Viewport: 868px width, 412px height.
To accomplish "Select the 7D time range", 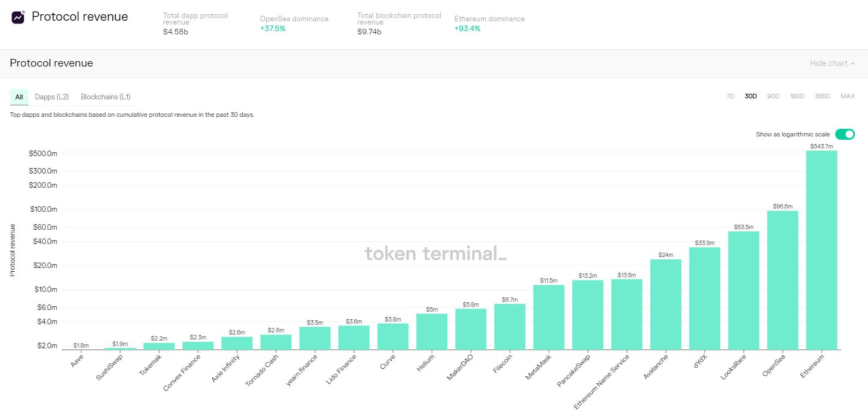I will pyautogui.click(x=731, y=96).
